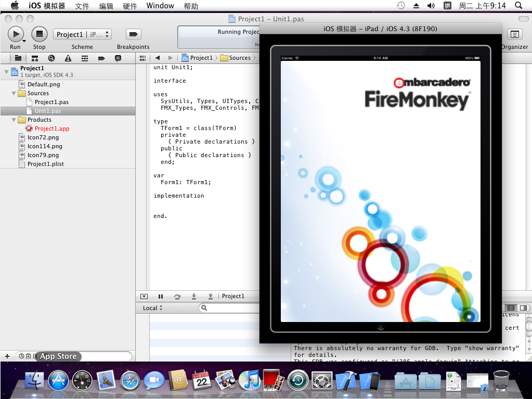Click the add file plus button
This screenshot has width=532, height=399.
click(7, 356)
